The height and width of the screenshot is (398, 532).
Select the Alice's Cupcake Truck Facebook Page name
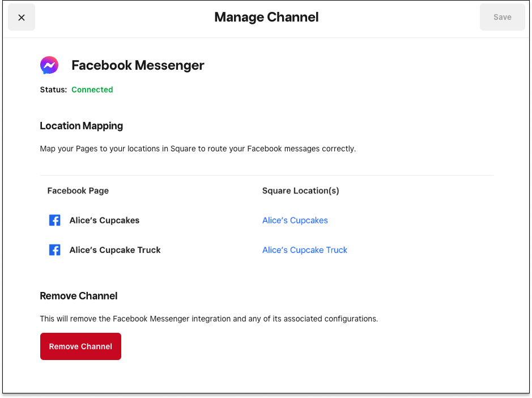click(115, 250)
